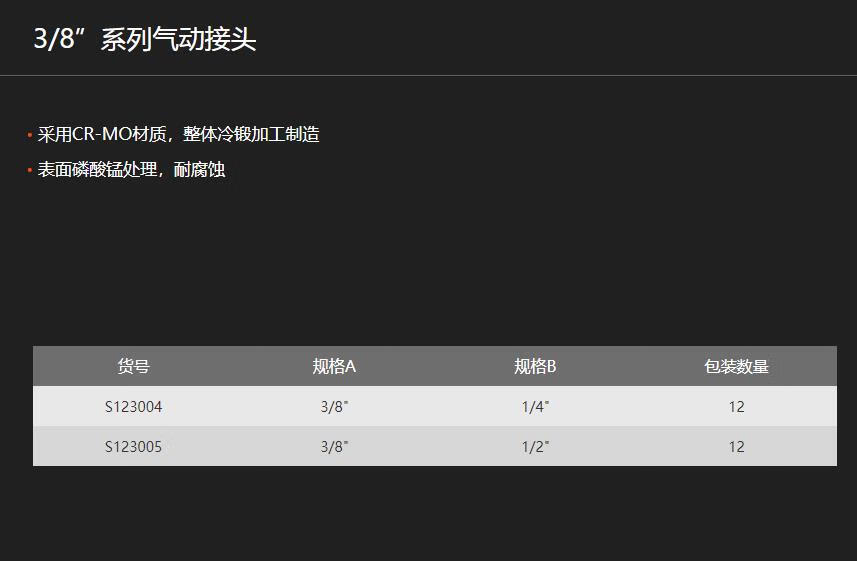Click the 3/8" 系列气动接头 page title
Screen dimensions: 857x561
click(145, 39)
